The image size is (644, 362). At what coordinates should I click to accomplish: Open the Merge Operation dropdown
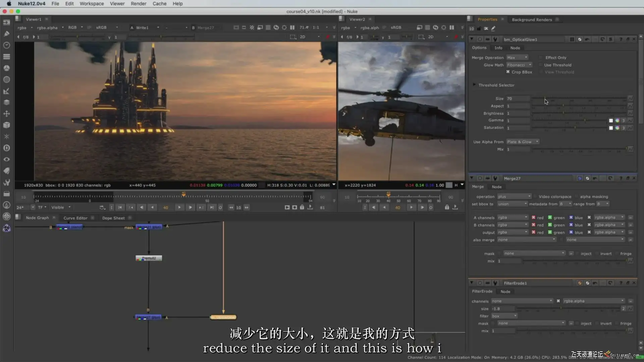(x=517, y=58)
